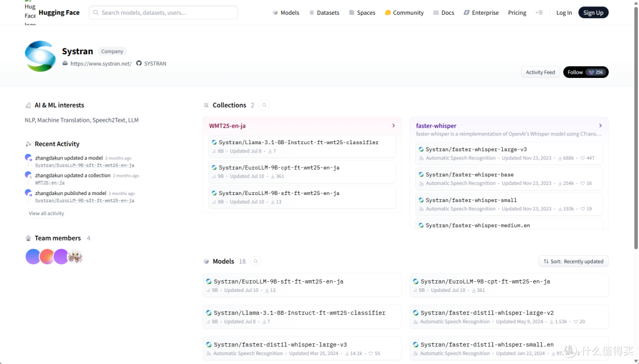639x364 pixels.
Task: Open Systran/faster-distil-whisper-large-v2 model card
Action: (509, 317)
